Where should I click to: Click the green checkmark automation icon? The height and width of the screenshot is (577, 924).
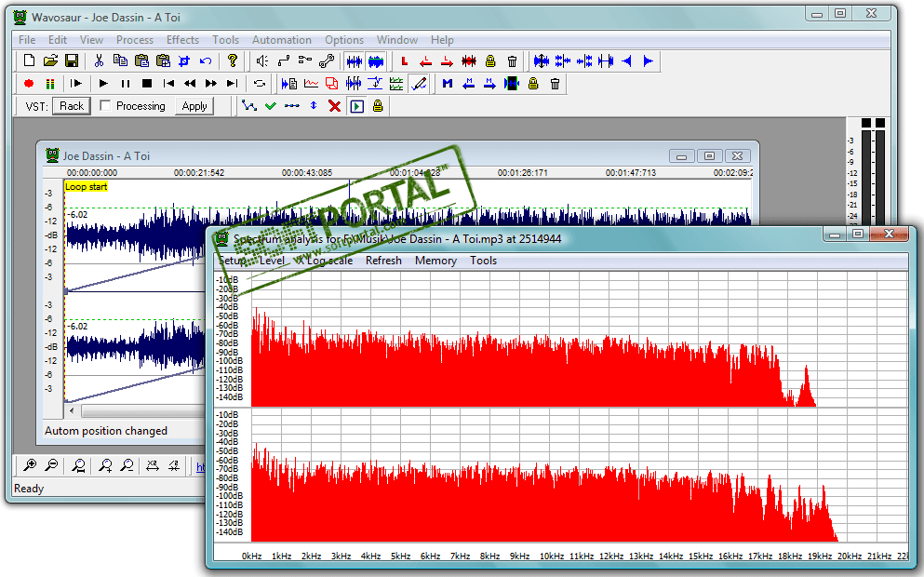(270, 106)
